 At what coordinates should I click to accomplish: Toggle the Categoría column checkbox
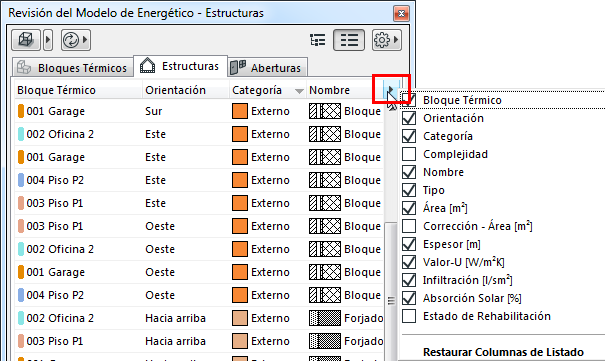point(409,136)
